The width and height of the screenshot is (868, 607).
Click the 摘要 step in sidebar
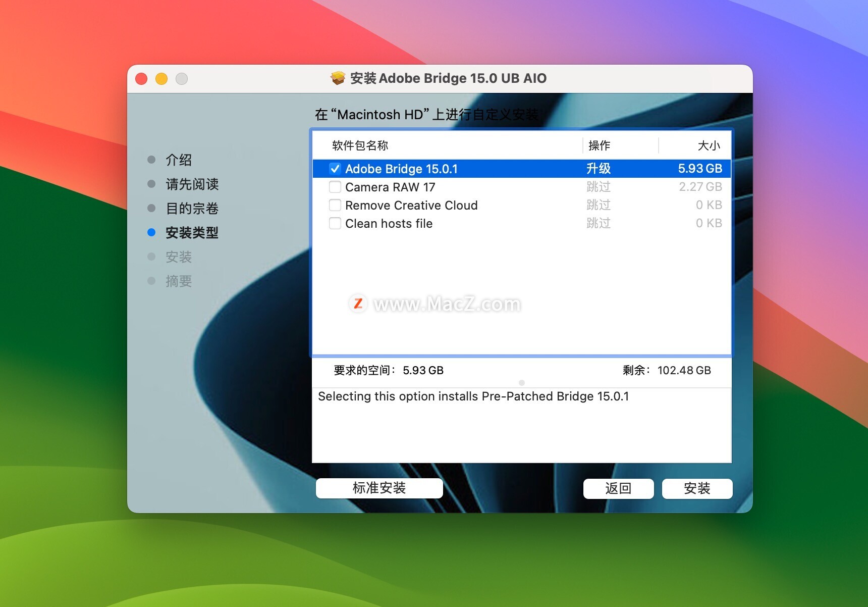[179, 281]
